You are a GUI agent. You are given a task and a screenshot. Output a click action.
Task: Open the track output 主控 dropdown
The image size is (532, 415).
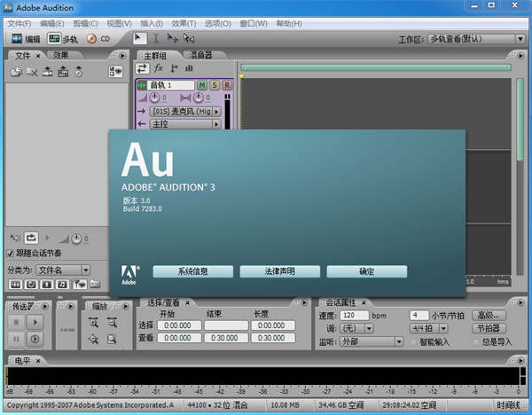(x=185, y=124)
